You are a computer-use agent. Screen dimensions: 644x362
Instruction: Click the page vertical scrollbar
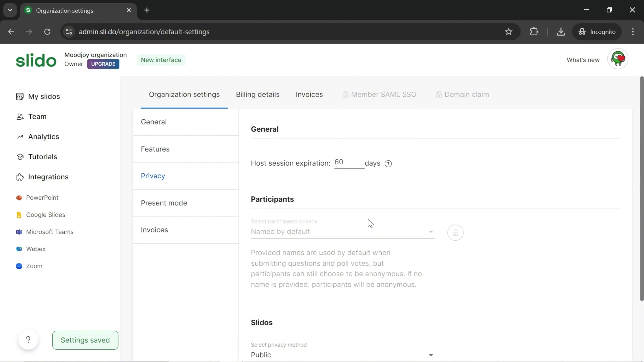pyautogui.click(x=641, y=189)
